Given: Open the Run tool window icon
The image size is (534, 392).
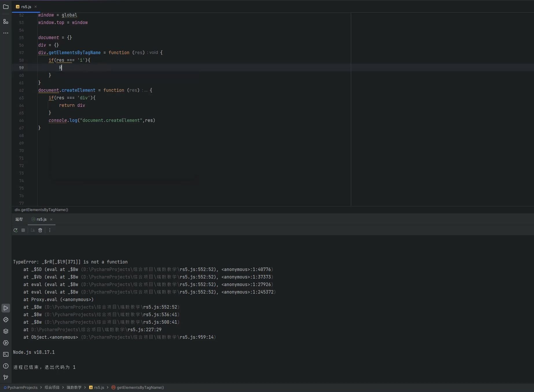Looking at the screenshot, I should 6,308.
